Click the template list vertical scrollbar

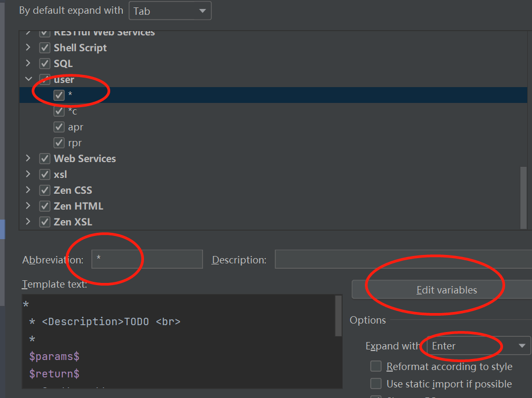point(524,197)
